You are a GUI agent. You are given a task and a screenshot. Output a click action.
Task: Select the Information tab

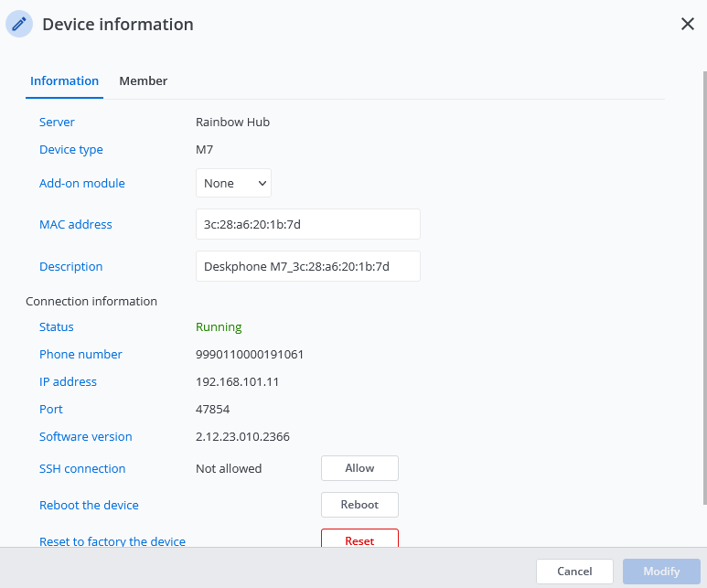pos(64,80)
